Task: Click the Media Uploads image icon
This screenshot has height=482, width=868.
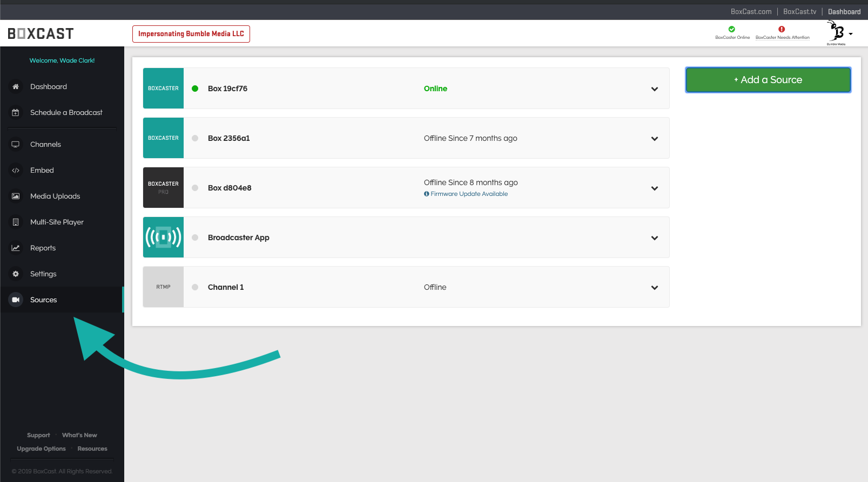Action: tap(16, 196)
